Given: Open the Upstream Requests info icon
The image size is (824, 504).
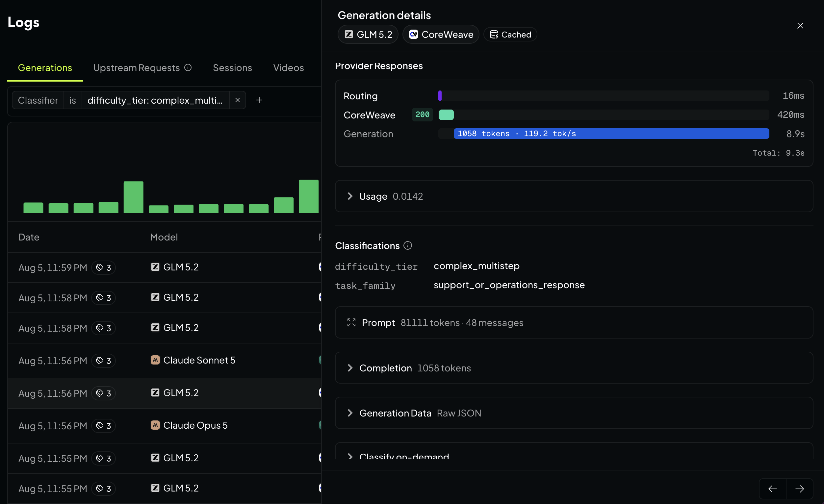Looking at the screenshot, I should 188,67.
